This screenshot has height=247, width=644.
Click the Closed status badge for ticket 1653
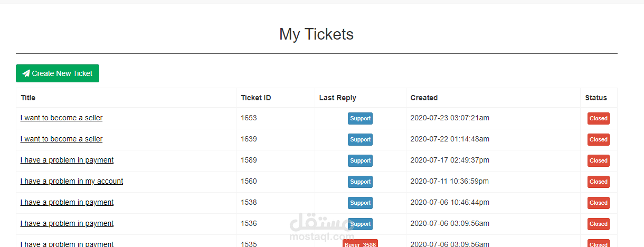point(598,118)
